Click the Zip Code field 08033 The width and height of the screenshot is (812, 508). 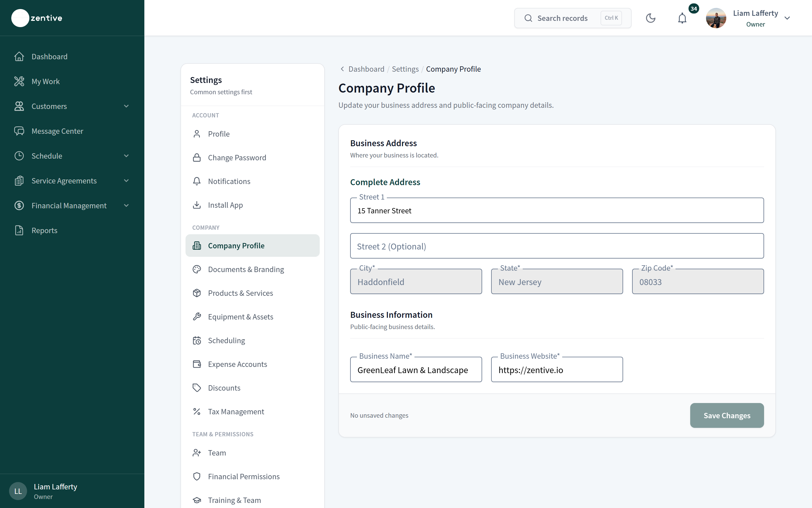[698, 282]
